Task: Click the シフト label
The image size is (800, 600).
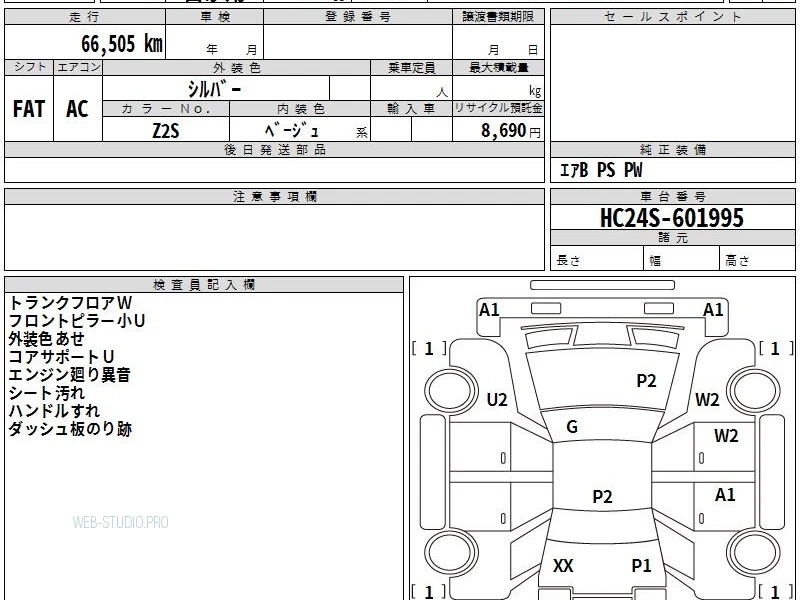Action: point(29,67)
